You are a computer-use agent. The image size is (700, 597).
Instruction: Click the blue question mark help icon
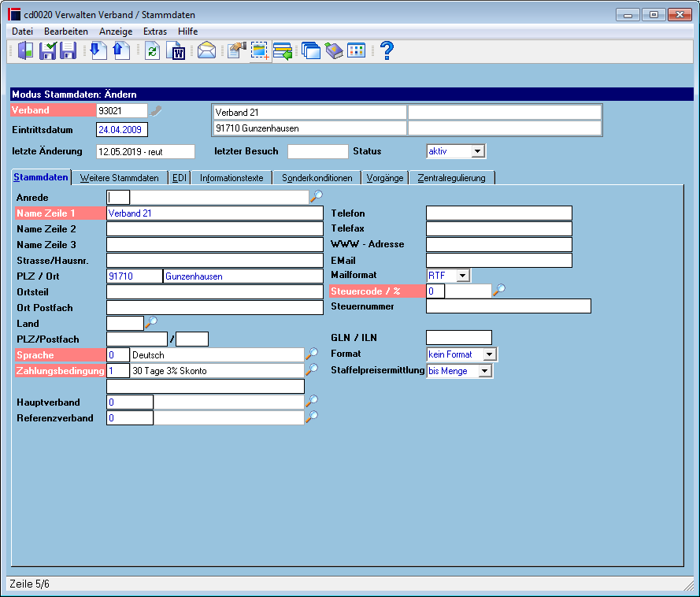(387, 50)
